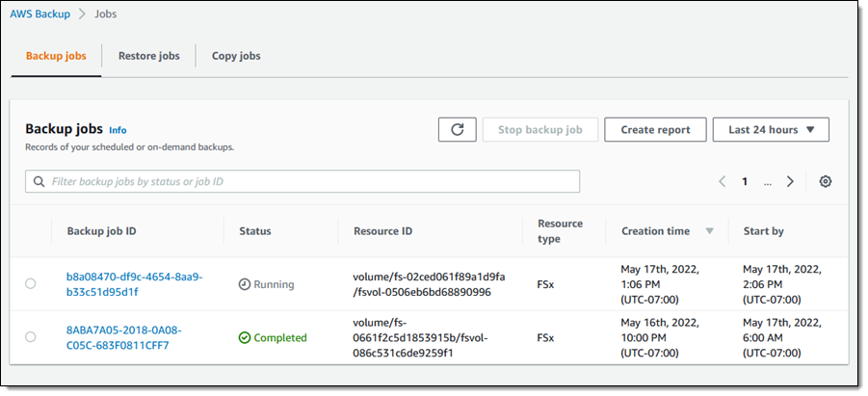Image resolution: width=868 pixels, height=396 pixels.
Task: Go to next page with right chevron
Action: (x=791, y=182)
